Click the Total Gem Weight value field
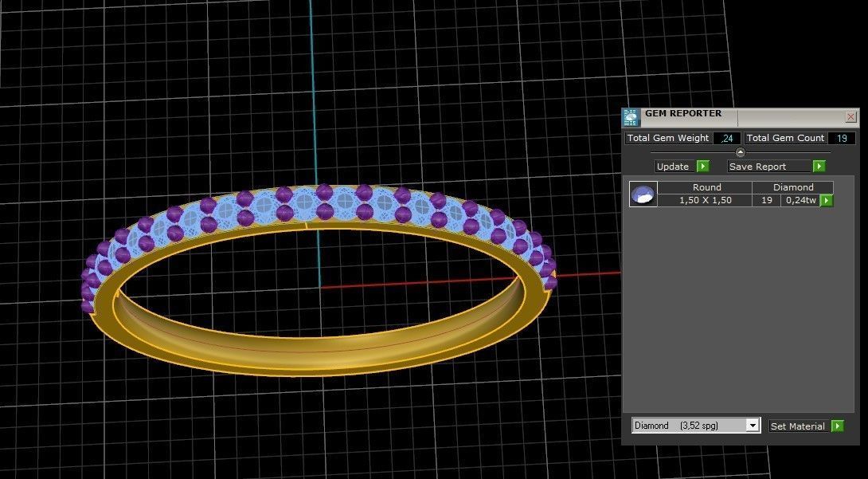 pos(727,139)
